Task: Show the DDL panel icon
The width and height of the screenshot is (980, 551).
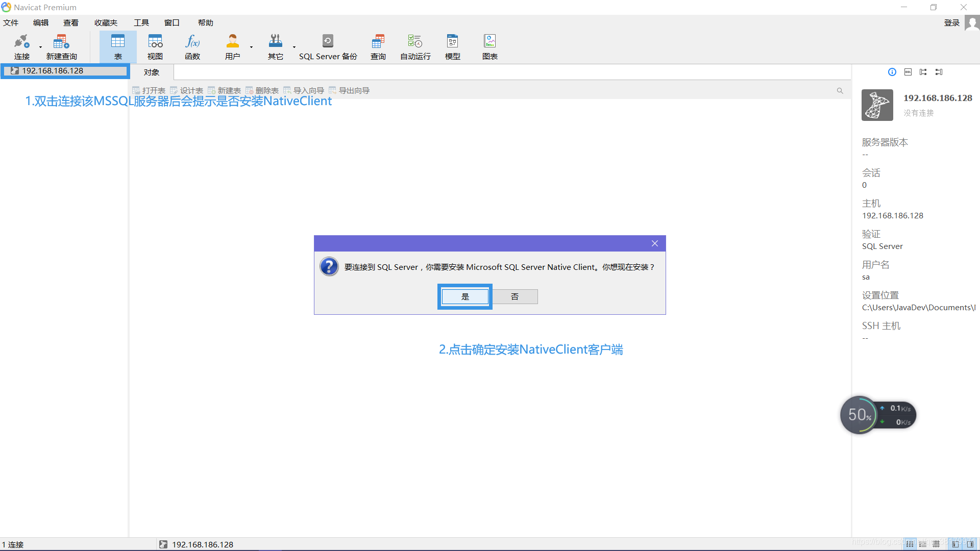Action: [908, 72]
